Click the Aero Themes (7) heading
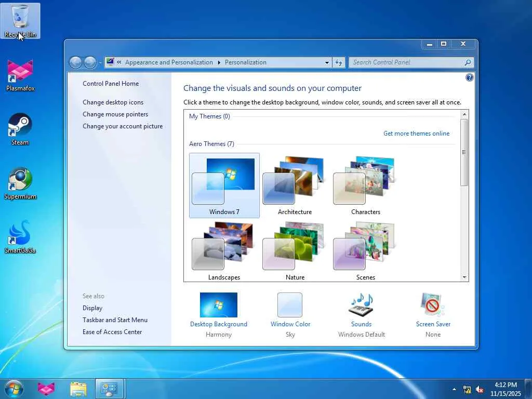Viewport: 532px width, 399px height. (x=211, y=143)
